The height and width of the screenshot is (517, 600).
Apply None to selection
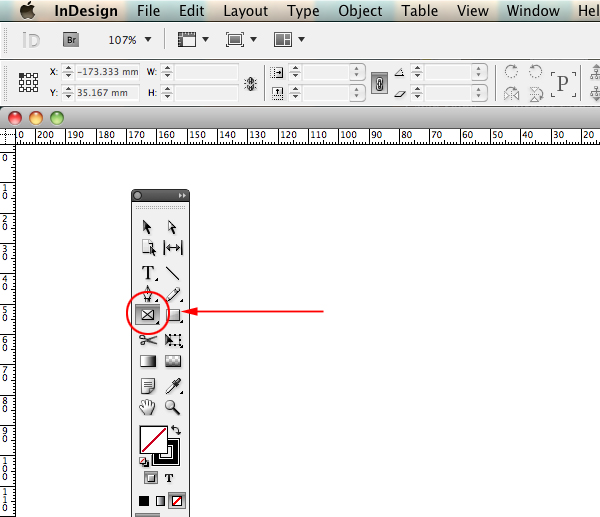177,501
